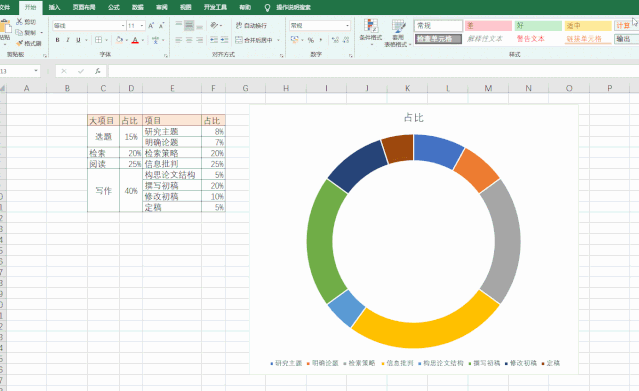Open the Font group dialog launcher

[x=165, y=55]
